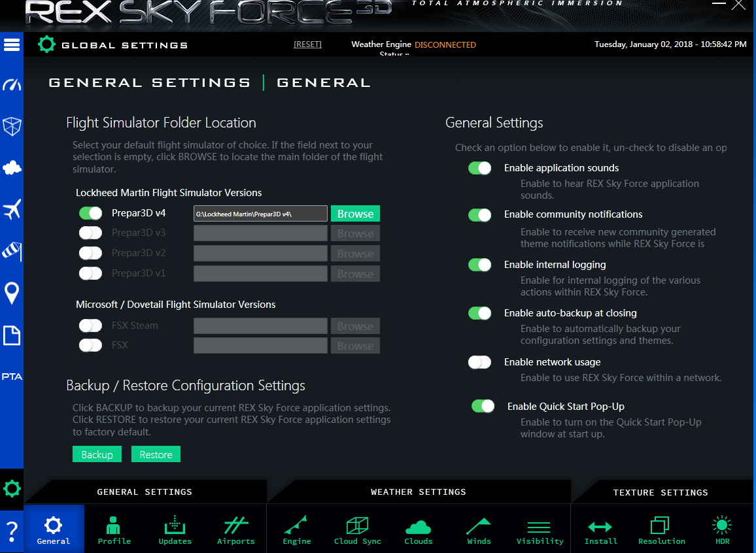Enable the Prepar3D v3 switch
The image size is (756, 553).
click(91, 233)
